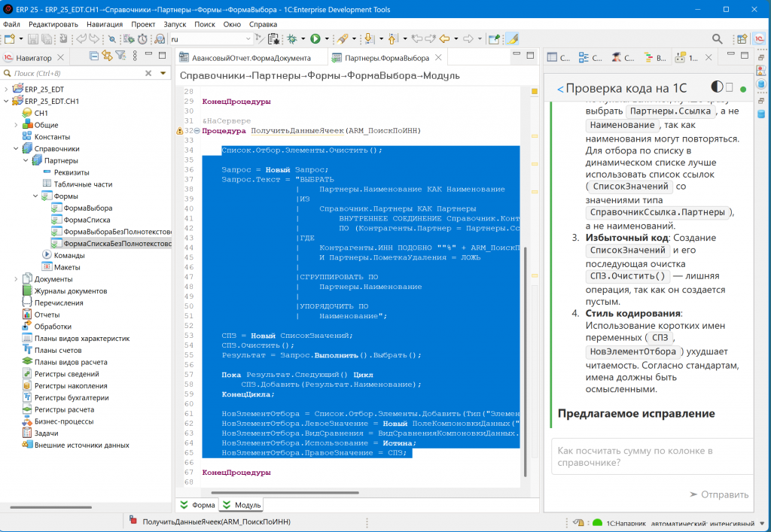Viewport: 771px width, 532px height.
Task: Switch to 1C perspective button
Action: [759, 38]
